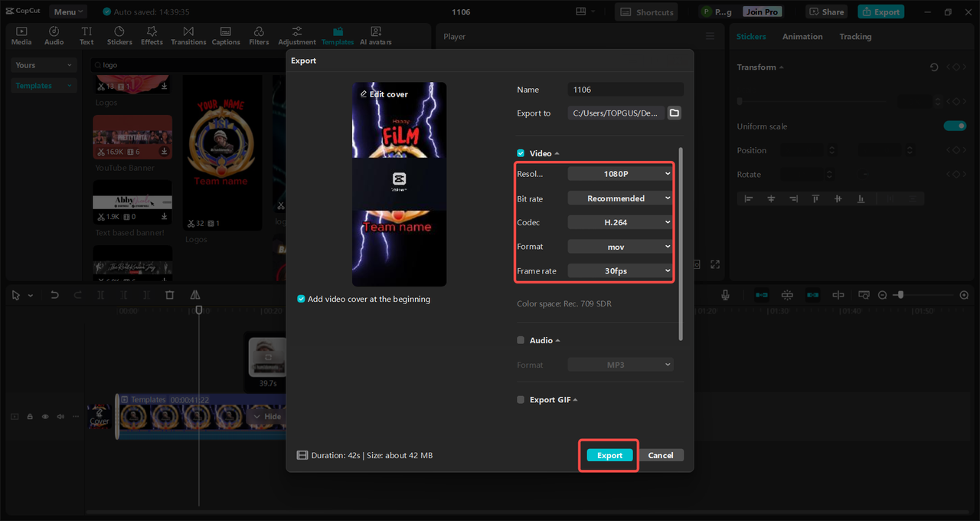Viewport: 980px width, 521px height.
Task: Click the Delete trash icon in timeline
Action: pyautogui.click(x=170, y=295)
